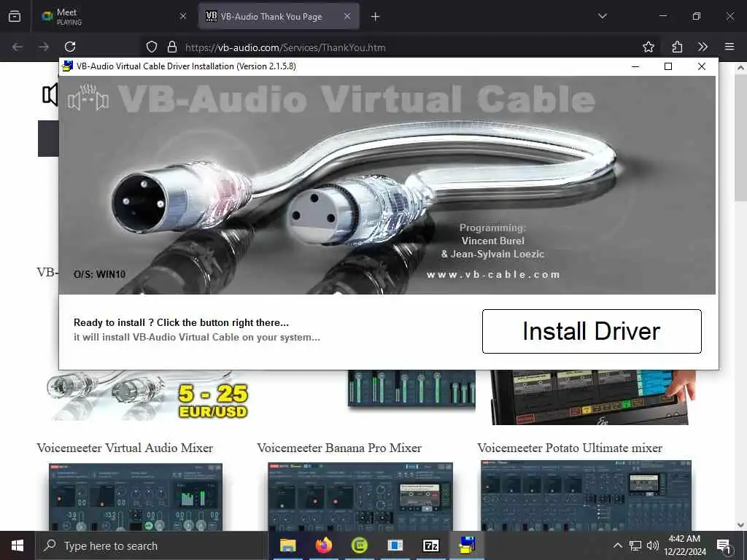This screenshot has width=747, height=560.
Task: Click the VB-Audio speaker logo in banner
Action: click(x=88, y=98)
